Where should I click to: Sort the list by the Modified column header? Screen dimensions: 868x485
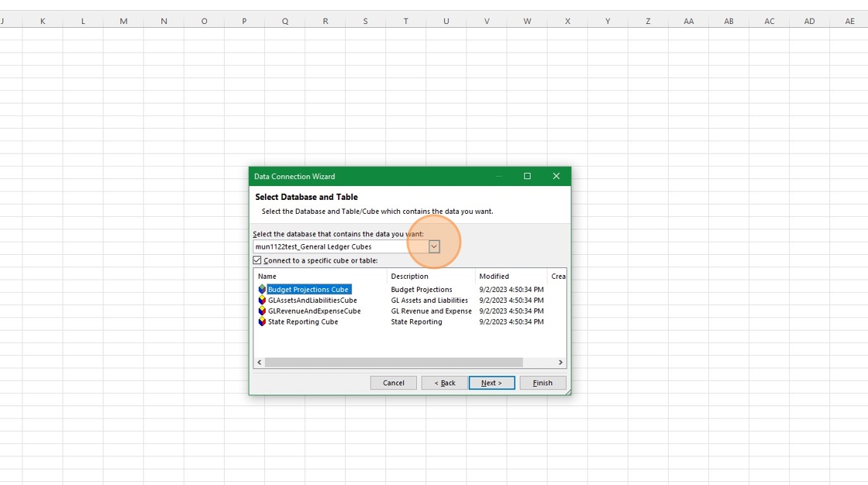(511, 277)
